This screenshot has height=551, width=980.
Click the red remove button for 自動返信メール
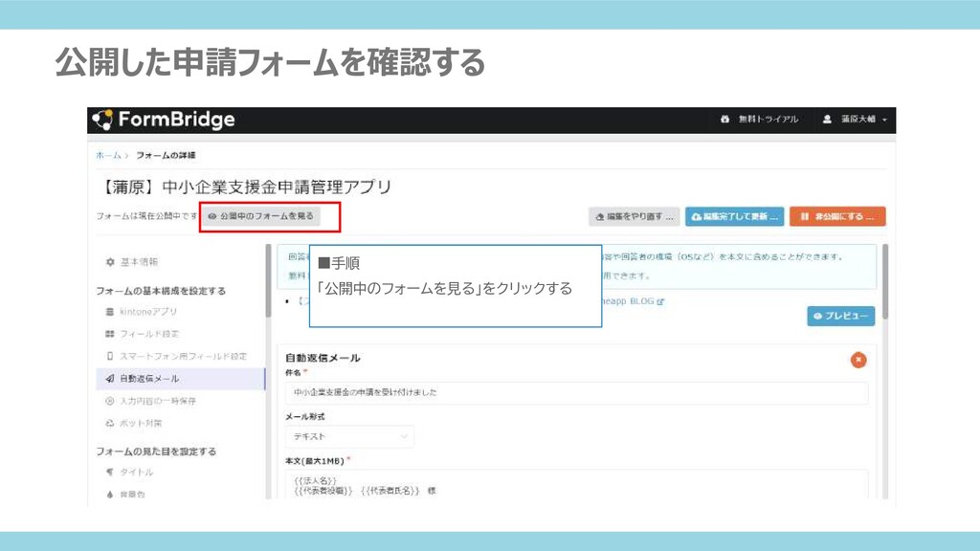tap(858, 360)
